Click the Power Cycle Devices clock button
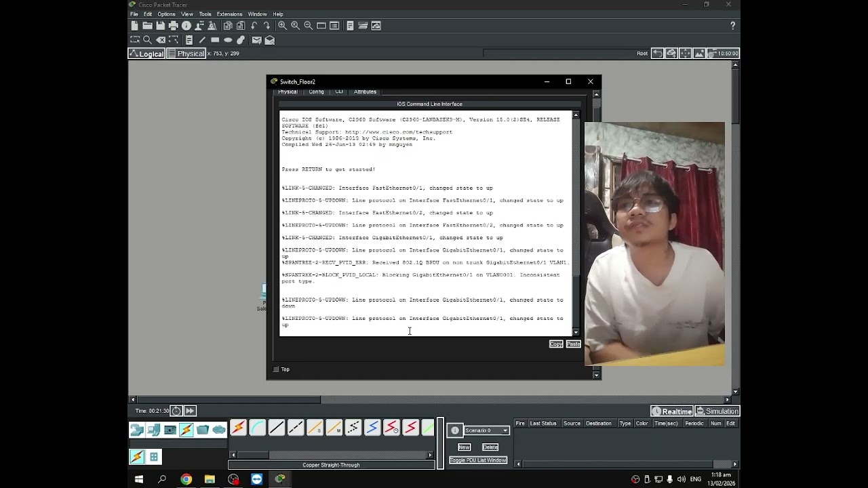This screenshot has width=868, height=488. pyautogui.click(x=176, y=411)
